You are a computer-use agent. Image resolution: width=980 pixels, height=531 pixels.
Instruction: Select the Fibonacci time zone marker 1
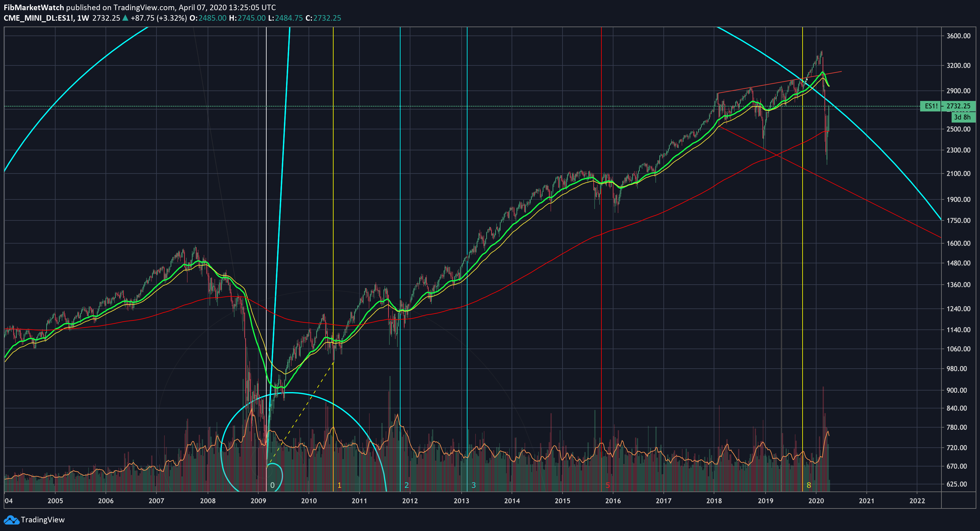point(339,485)
